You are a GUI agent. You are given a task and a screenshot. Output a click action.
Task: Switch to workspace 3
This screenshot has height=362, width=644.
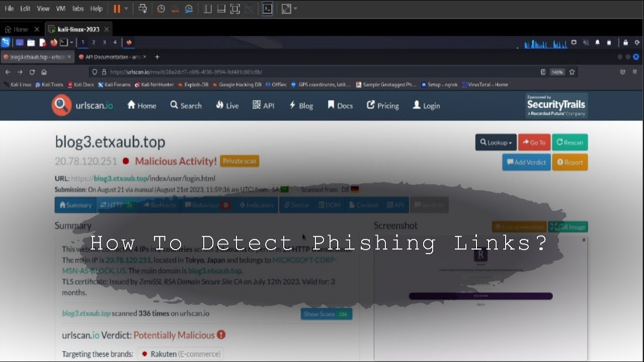tap(104, 42)
